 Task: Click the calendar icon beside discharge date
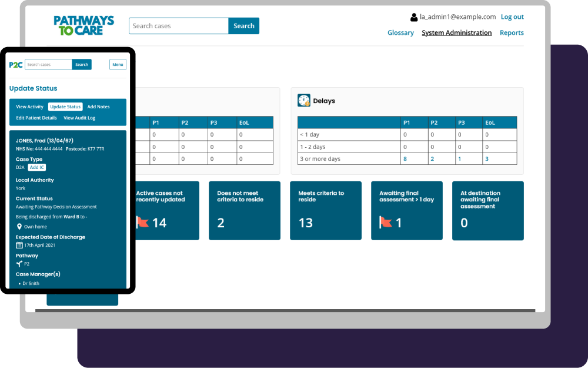tap(19, 245)
